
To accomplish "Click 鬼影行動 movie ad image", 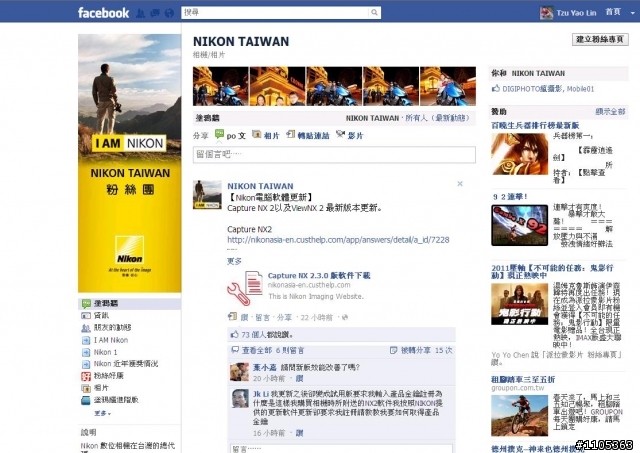I will pyautogui.click(x=519, y=304).
